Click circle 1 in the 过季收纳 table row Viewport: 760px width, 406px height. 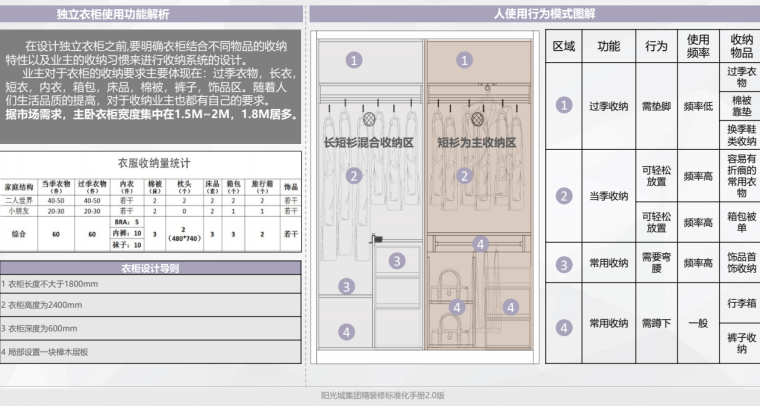click(x=564, y=106)
